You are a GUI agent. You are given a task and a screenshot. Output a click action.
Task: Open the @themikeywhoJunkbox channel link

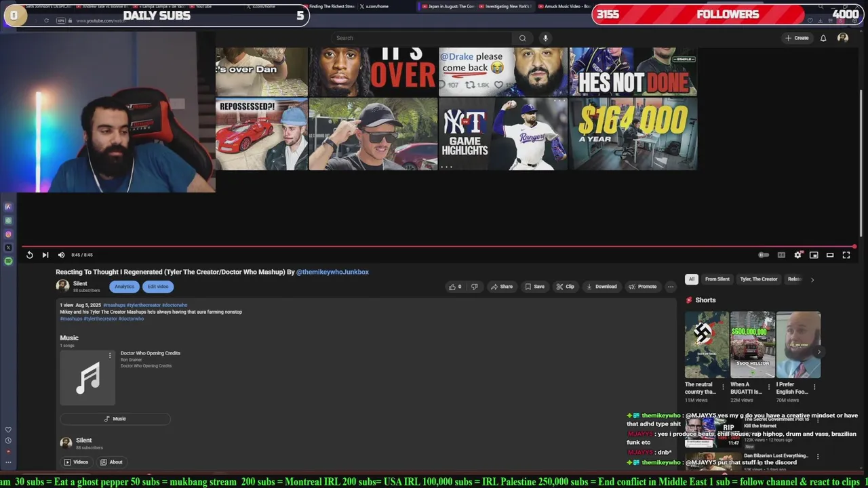[332, 272]
